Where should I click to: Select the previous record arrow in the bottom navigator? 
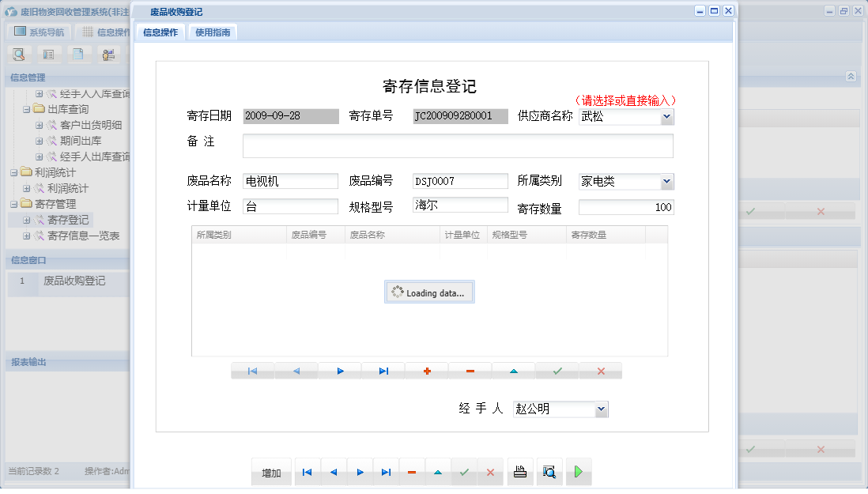(333, 471)
